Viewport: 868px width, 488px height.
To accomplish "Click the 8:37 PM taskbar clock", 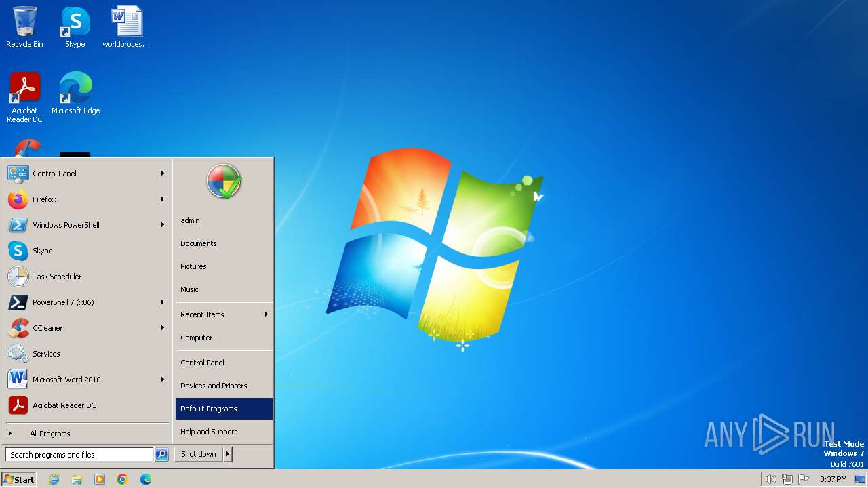I will [833, 479].
